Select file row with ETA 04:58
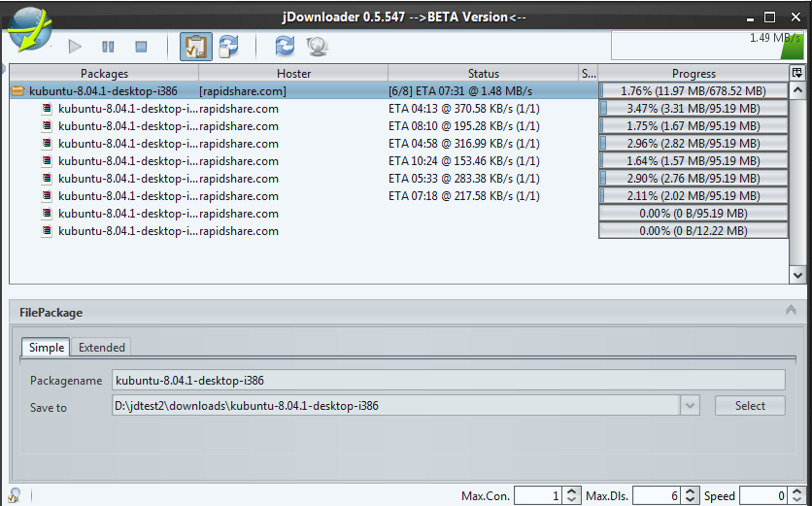812x506 pixels. point(399,144)
